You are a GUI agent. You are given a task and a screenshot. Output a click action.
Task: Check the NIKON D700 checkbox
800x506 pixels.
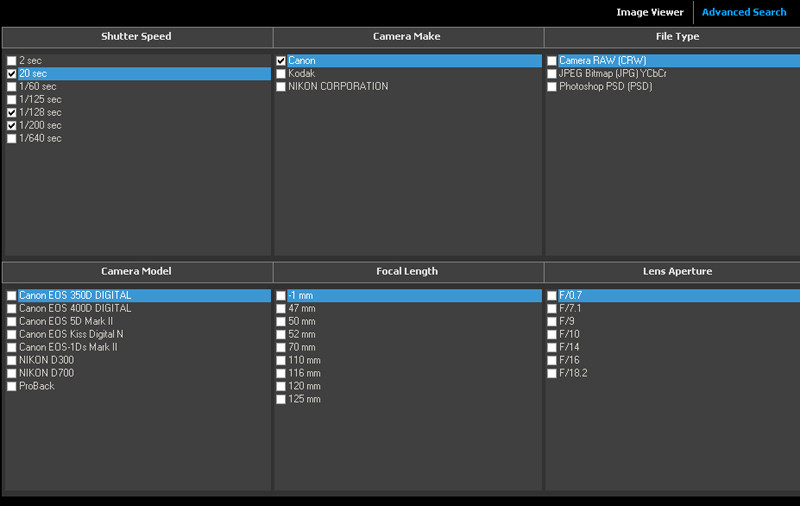12,373
